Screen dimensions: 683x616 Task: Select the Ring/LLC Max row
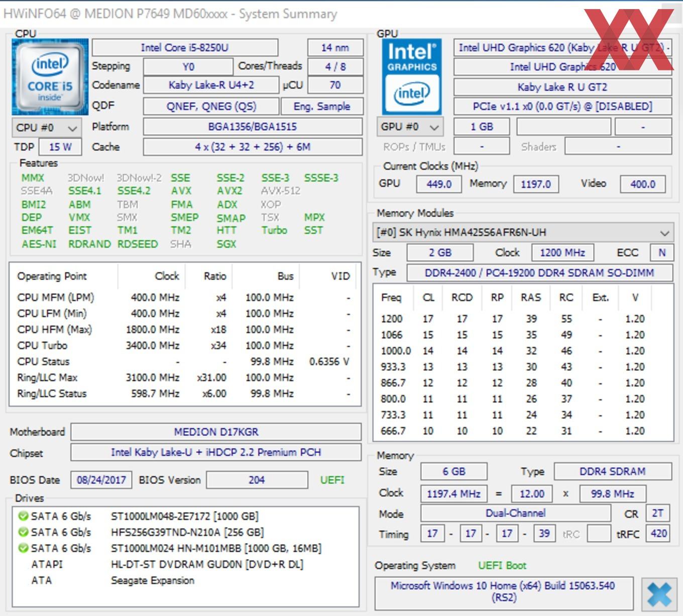(x=184, y=378)
